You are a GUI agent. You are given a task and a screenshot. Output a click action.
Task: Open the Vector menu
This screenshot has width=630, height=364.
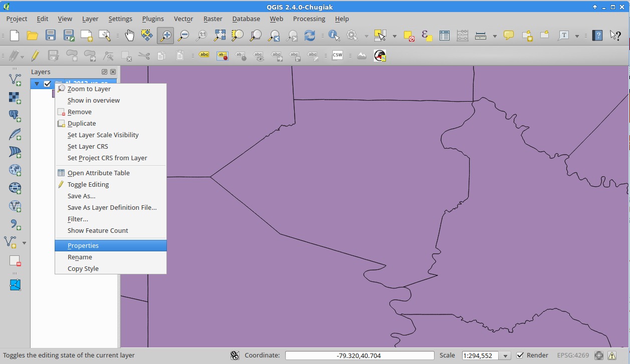pos(183,19)
